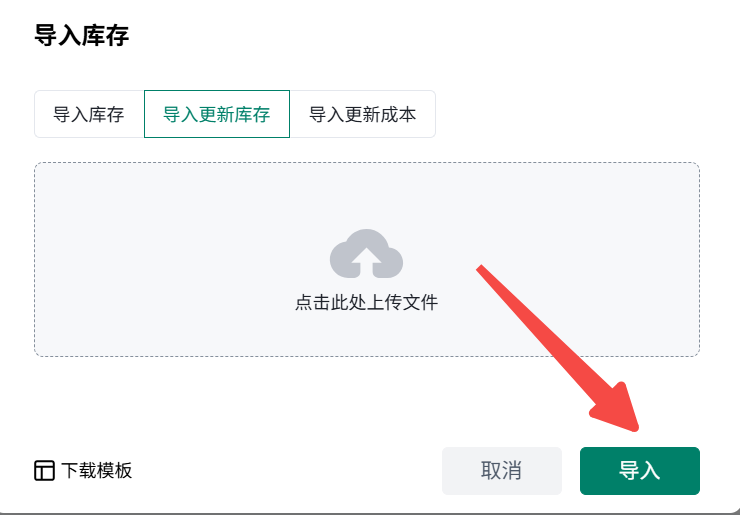Click the 点击此处上传文件 text

click(366, 302)
